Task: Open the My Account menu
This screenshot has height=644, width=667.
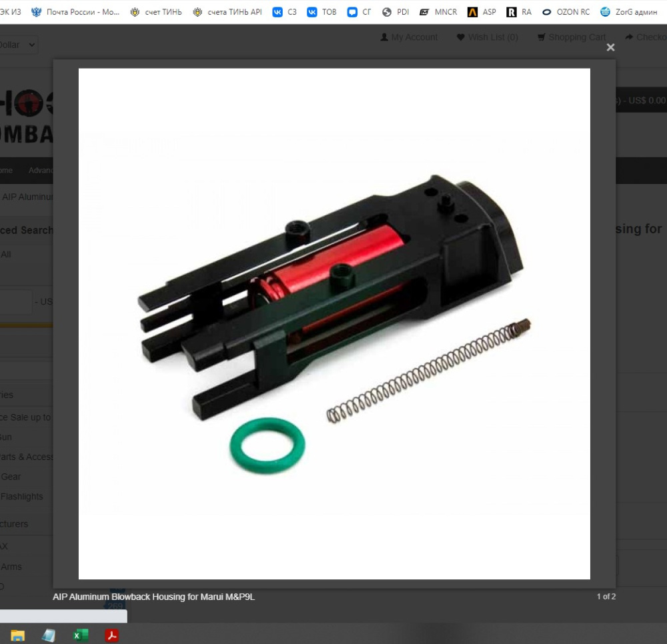Action: [x=409, y=37]
